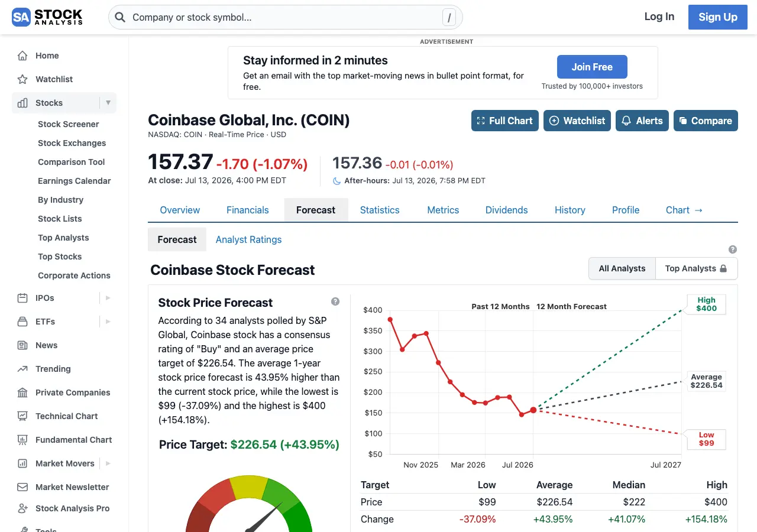Open the Top Stocks link

(x=60, y=257)
